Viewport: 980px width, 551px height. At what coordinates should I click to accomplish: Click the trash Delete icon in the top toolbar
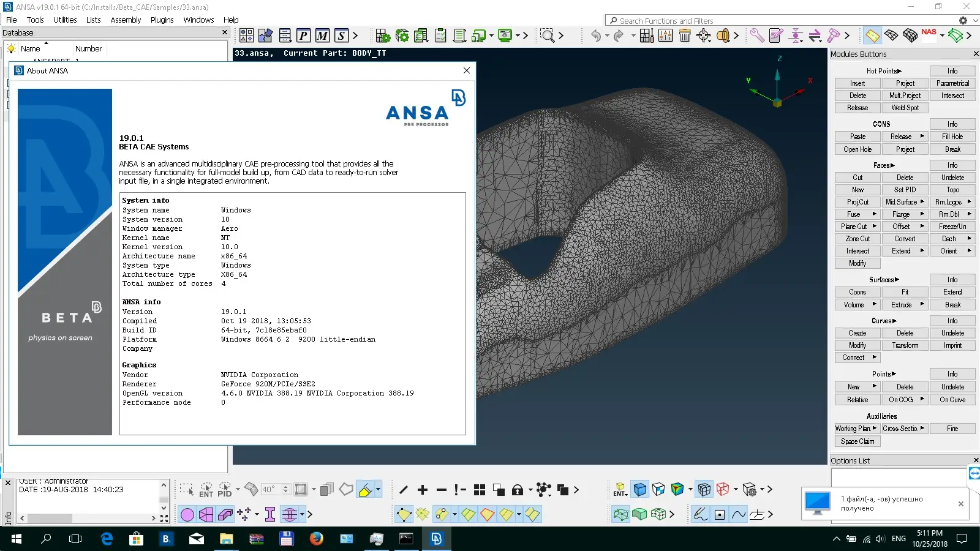point(685,36)
